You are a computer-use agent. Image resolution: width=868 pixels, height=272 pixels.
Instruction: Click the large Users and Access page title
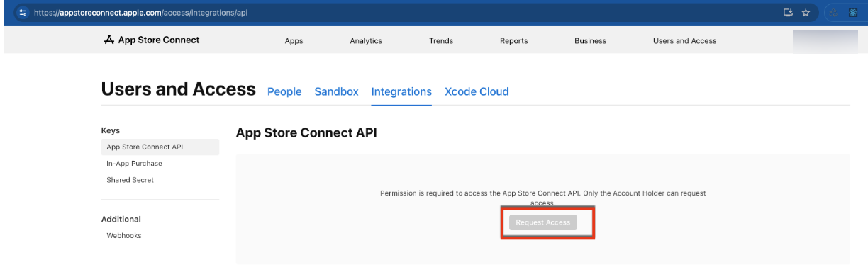179,89
